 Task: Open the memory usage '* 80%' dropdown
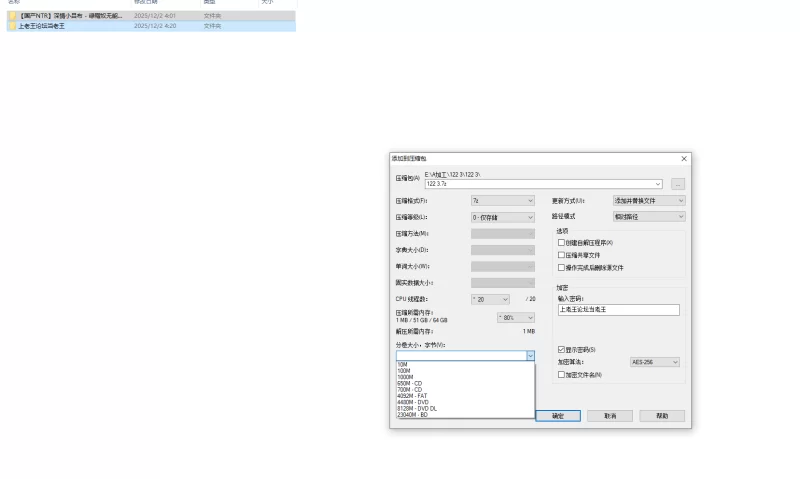click(x=516, y=317)
